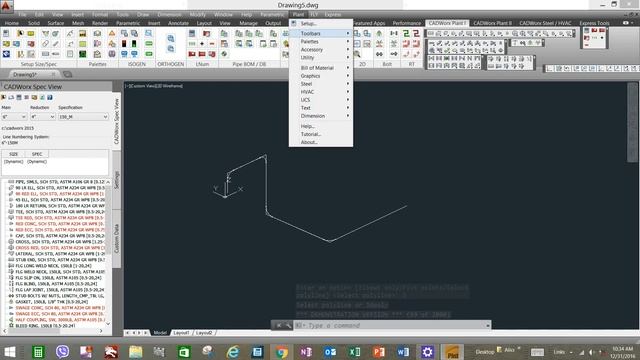The height and width of the screenshot is (360, 640).
Task: Click the component list vertical scrollbar
Action: (x=108, y=253)
